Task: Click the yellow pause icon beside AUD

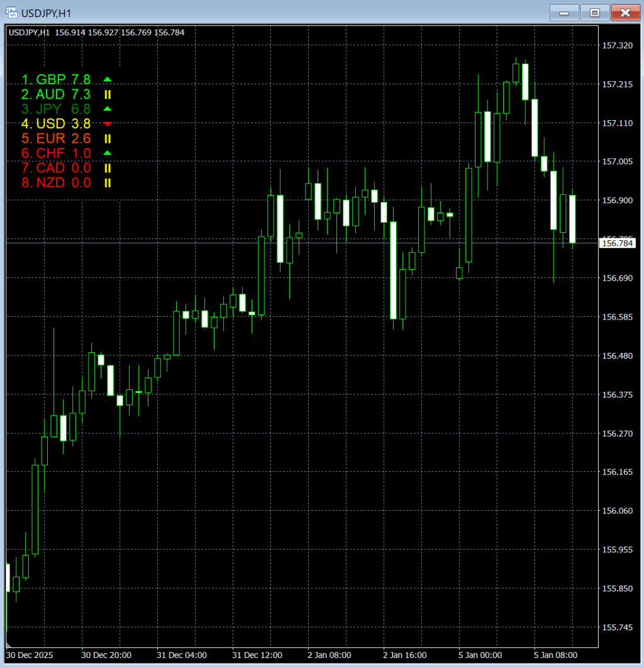Action: pos(108,94)
